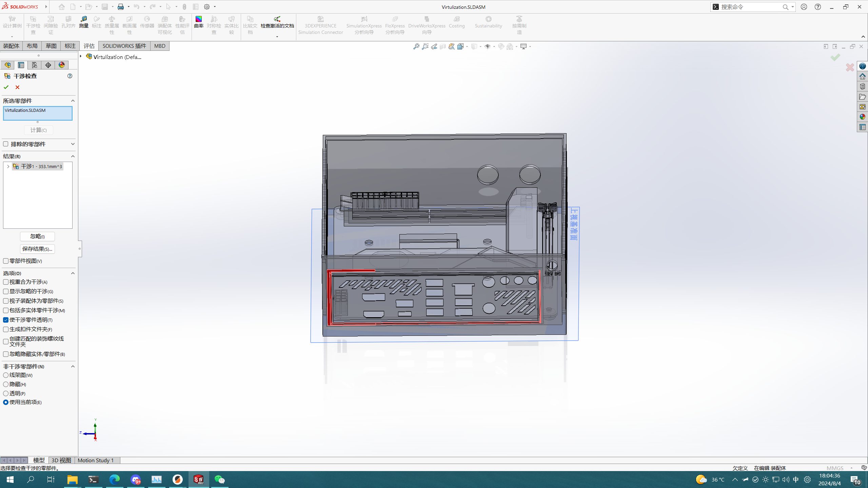Click the red X to cancel interference check
The width and height of the screenshot is (868, 488).
pos(17,87)
